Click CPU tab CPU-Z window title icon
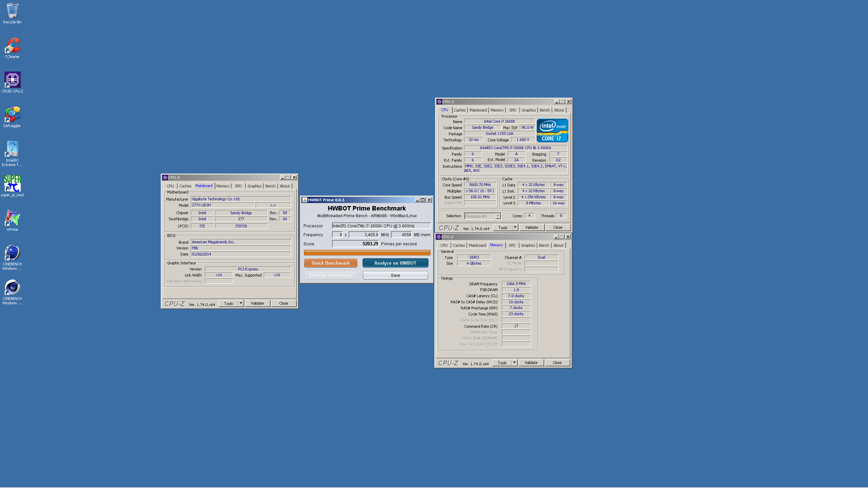The width and height of the screenshot is (868, 488). point(439,102)
